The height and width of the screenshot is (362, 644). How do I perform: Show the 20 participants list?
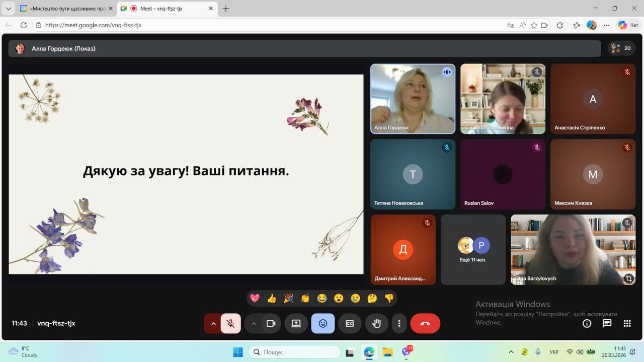621,48
